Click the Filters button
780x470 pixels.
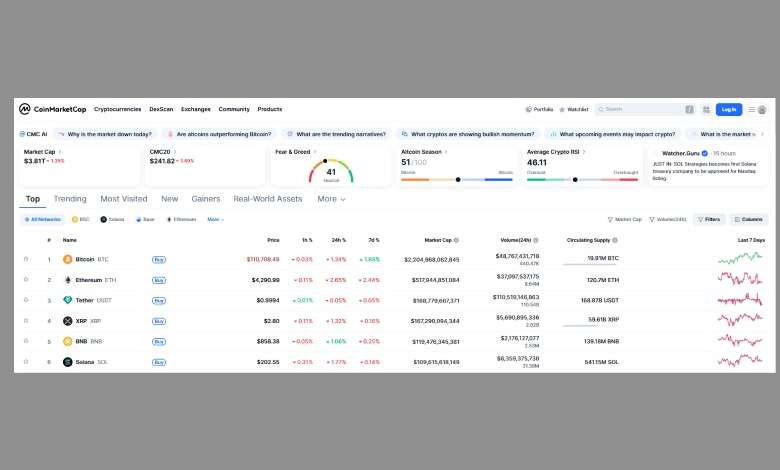(709, 219)
